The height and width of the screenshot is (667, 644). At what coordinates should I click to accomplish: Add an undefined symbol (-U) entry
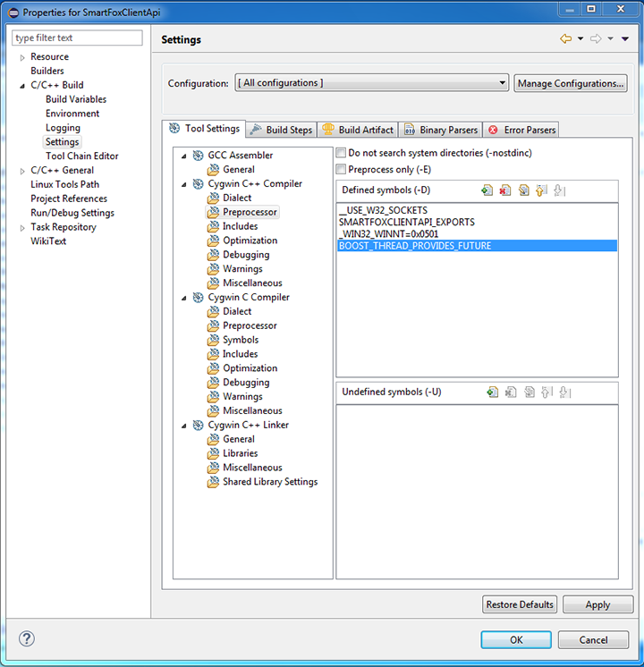pos(493,392)
